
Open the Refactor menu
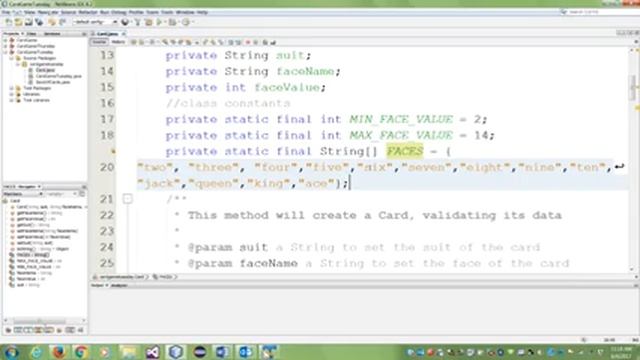pyautogui.click(x=88, y=12)
